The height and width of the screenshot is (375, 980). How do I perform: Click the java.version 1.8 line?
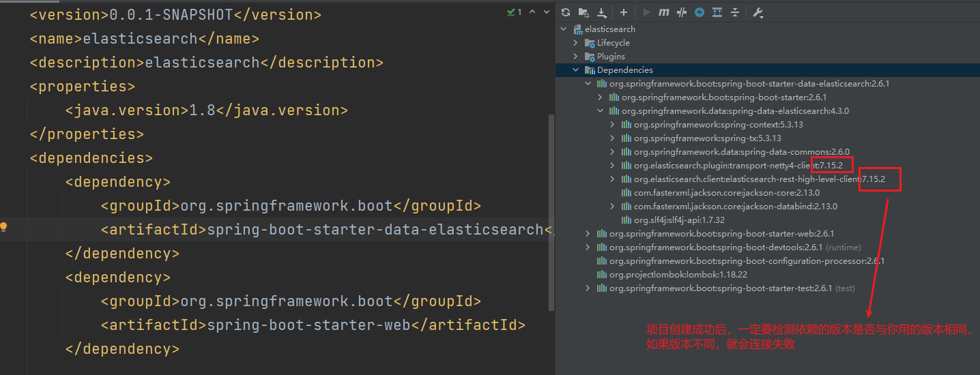tap(207, 110)
